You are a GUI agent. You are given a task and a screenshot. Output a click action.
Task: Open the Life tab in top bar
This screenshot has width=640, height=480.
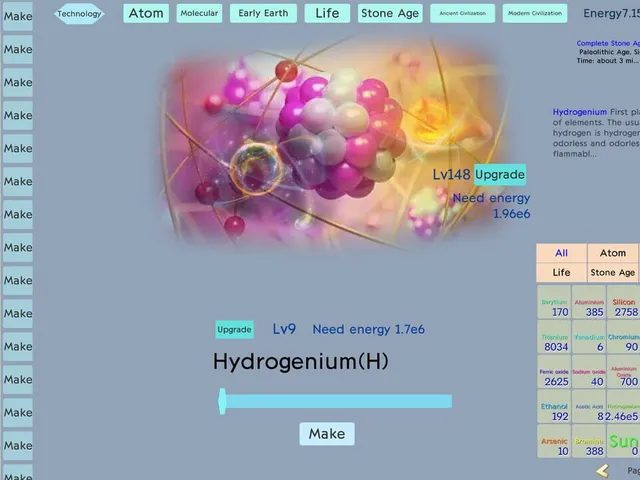pyautogui.click(x=327, y=13)
